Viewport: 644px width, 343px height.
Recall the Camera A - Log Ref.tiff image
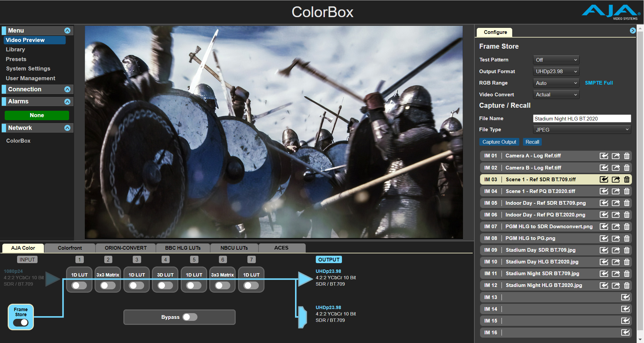(604, 156)
